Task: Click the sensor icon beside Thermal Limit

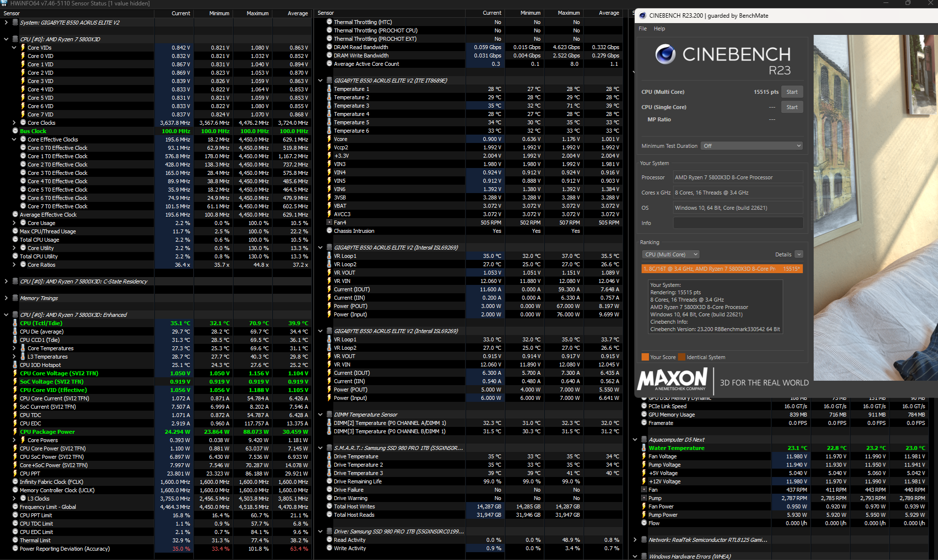Action: [15, 540]
